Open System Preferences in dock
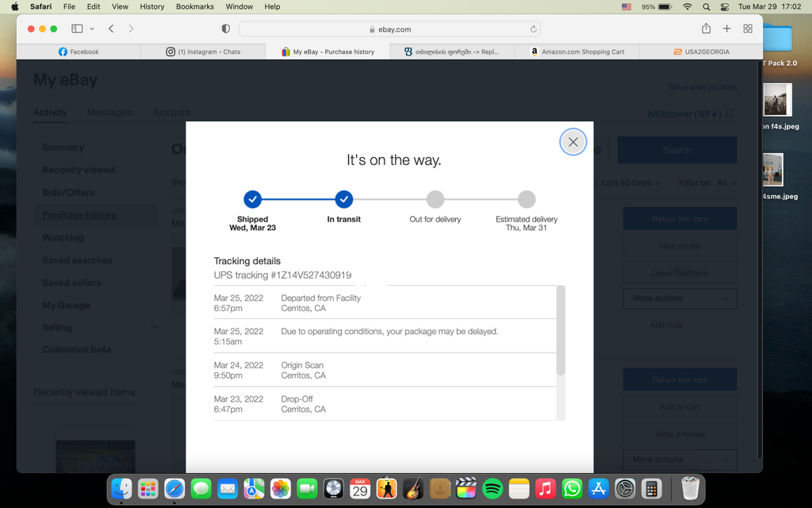The width and height of the screenshot is (812, 508). pyautogui.click(x=625, y=489)
